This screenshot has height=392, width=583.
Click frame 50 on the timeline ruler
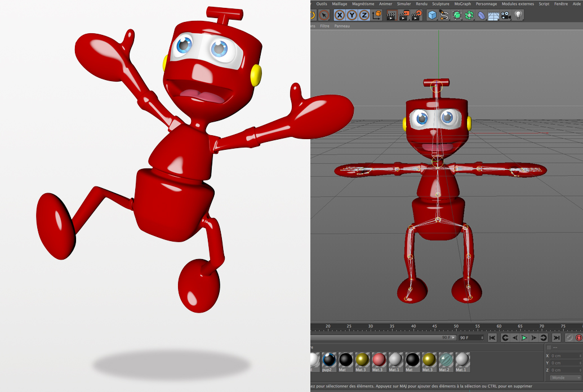pyautogui.click(x=456, y=327)
